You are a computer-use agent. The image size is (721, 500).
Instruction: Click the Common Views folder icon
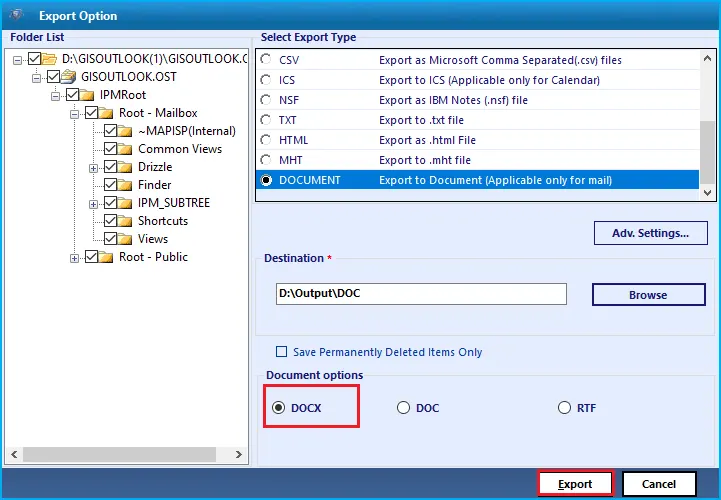(x=125, y=149)
